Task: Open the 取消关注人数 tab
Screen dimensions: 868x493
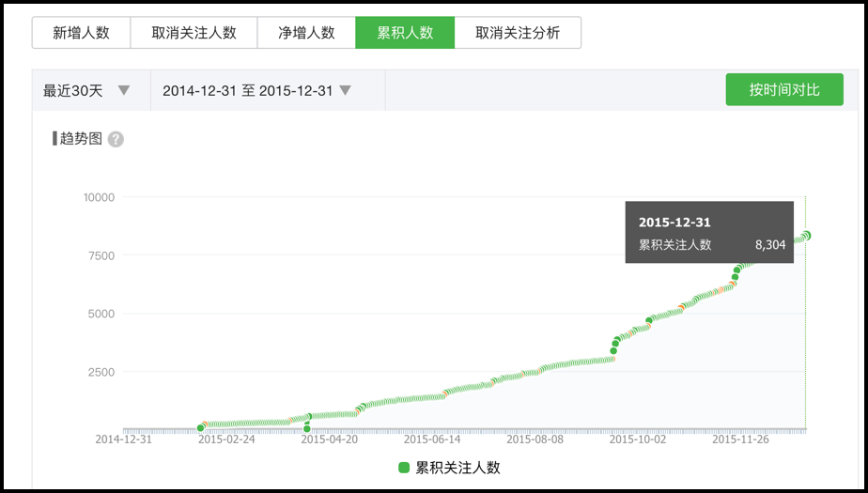Action: 194,33
